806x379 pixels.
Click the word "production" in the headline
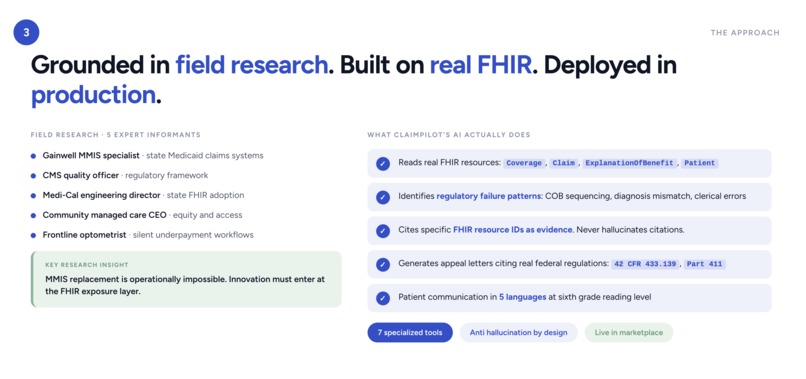pos(93,96)
